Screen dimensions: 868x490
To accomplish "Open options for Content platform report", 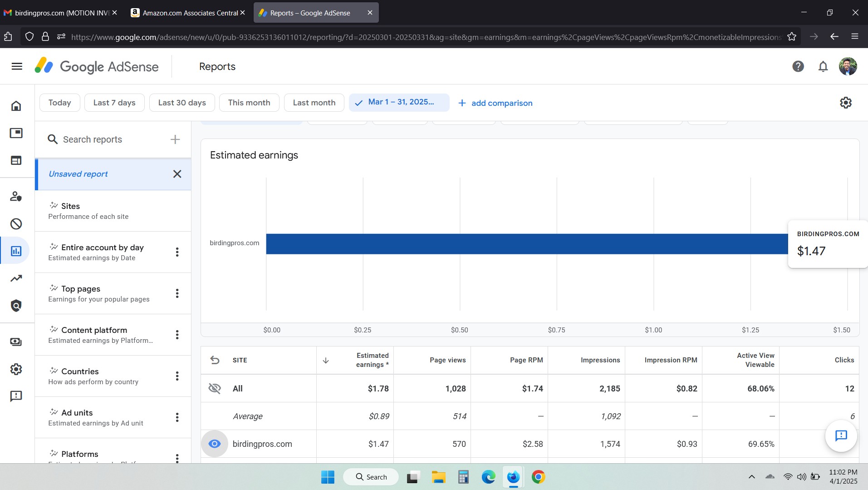I will click(x=177, y=335).
